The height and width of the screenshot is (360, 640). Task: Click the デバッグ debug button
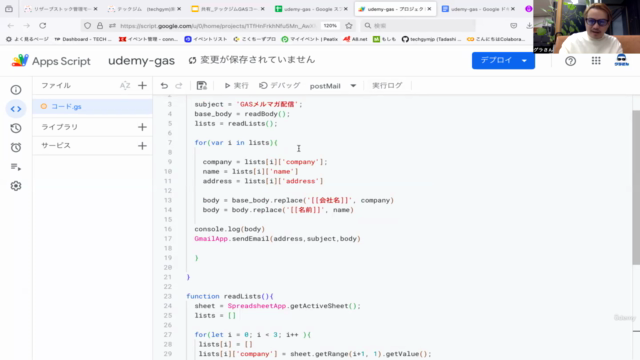[280, 86]
